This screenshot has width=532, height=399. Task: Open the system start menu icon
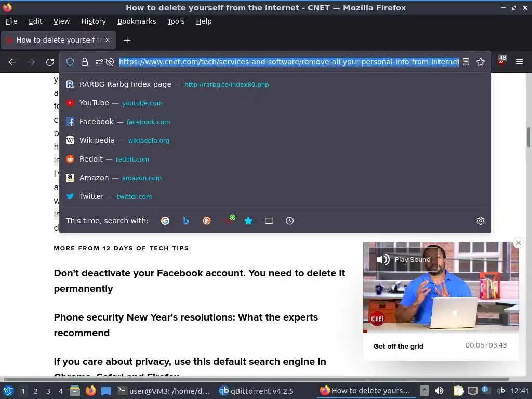point(8,391)
